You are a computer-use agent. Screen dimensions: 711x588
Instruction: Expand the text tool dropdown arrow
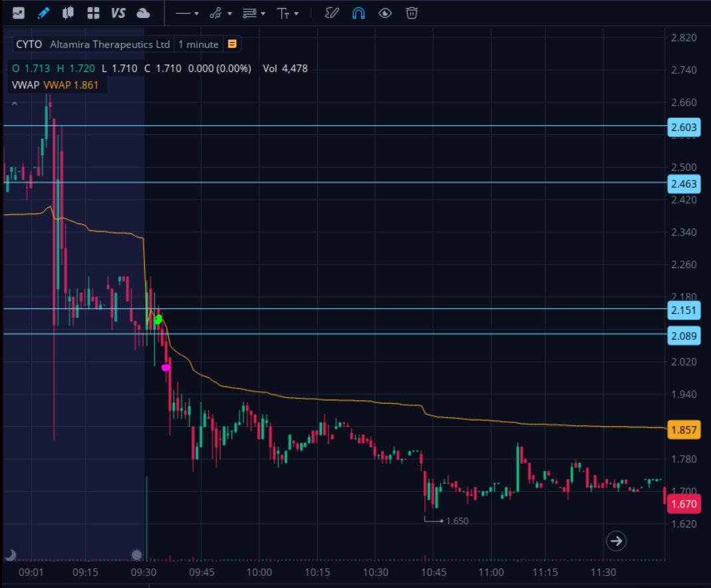[297, 13]
